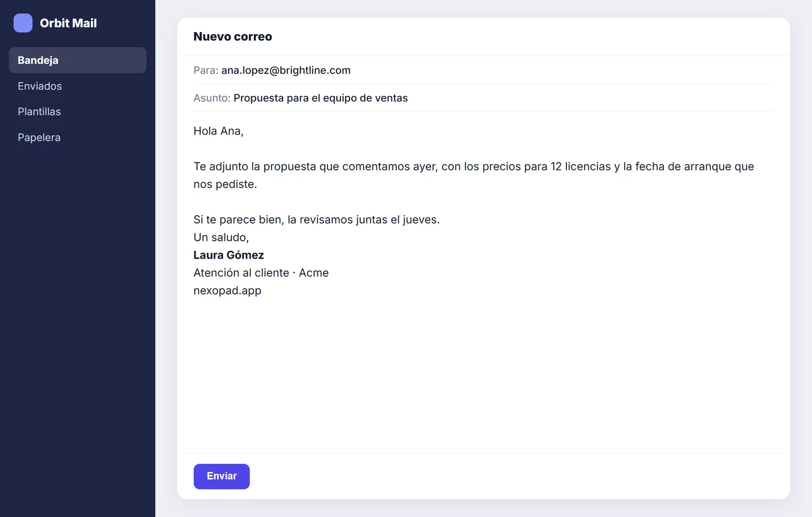Click the 'Nuevo correo' heading
The width and height of the screenshot is (812, 517).
(233, 37)
